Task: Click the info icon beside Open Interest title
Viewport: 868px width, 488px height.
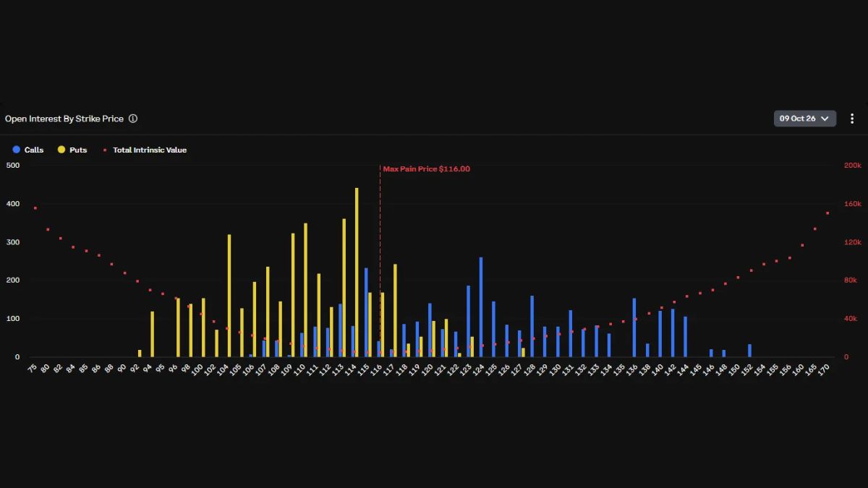Action: point(133,119)
